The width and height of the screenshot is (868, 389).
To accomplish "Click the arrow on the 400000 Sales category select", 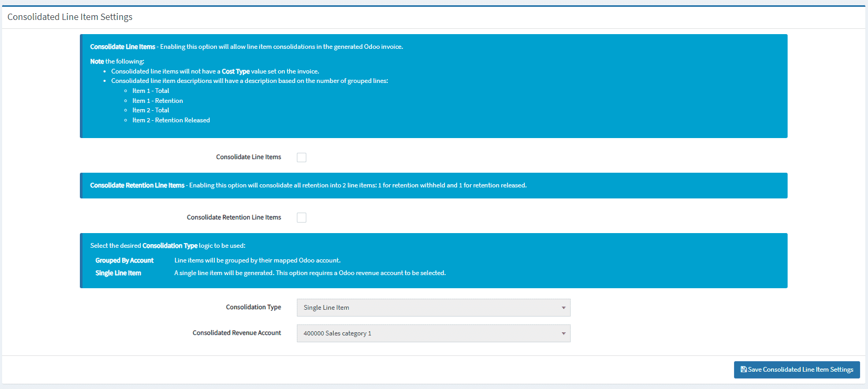I will (563, 333).
